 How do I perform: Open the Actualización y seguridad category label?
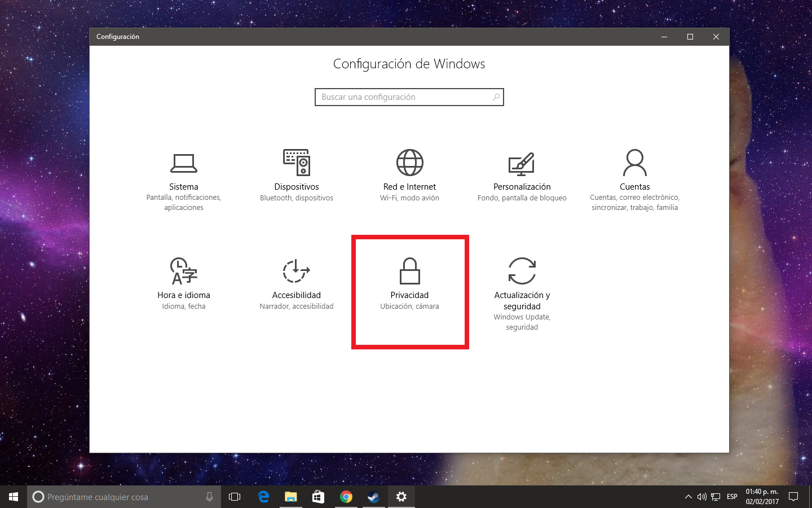point(522,301)
